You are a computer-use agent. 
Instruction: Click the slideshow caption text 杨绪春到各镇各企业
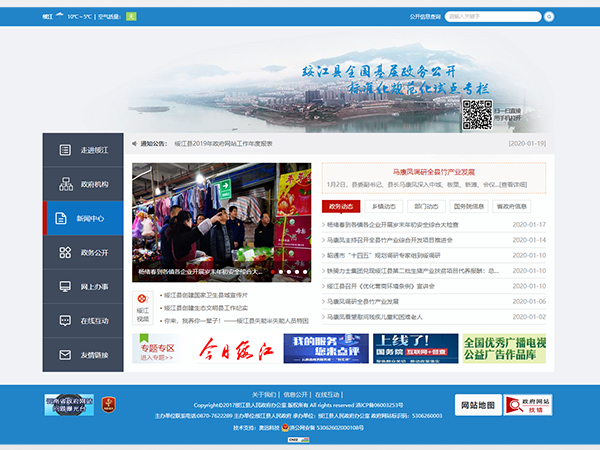click(201, 272)
